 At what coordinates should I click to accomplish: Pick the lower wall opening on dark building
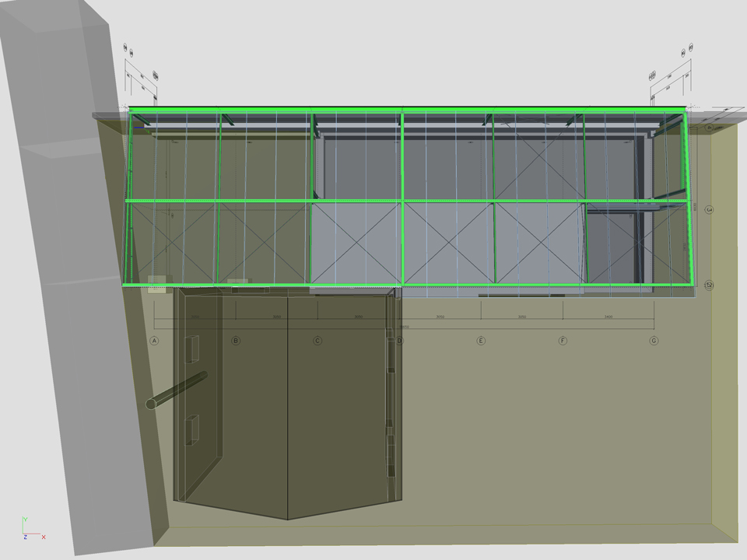[x=192, y=429]
